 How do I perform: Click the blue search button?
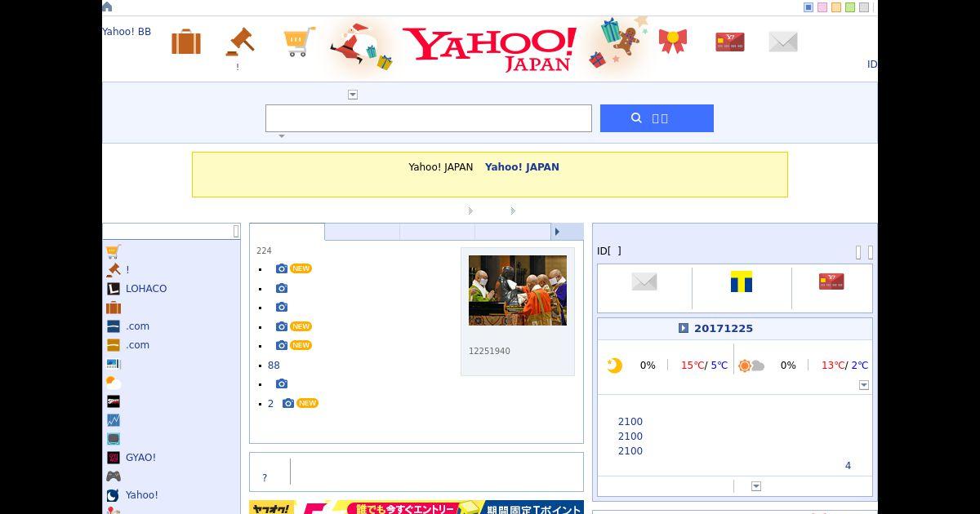(x=657, y=118)
